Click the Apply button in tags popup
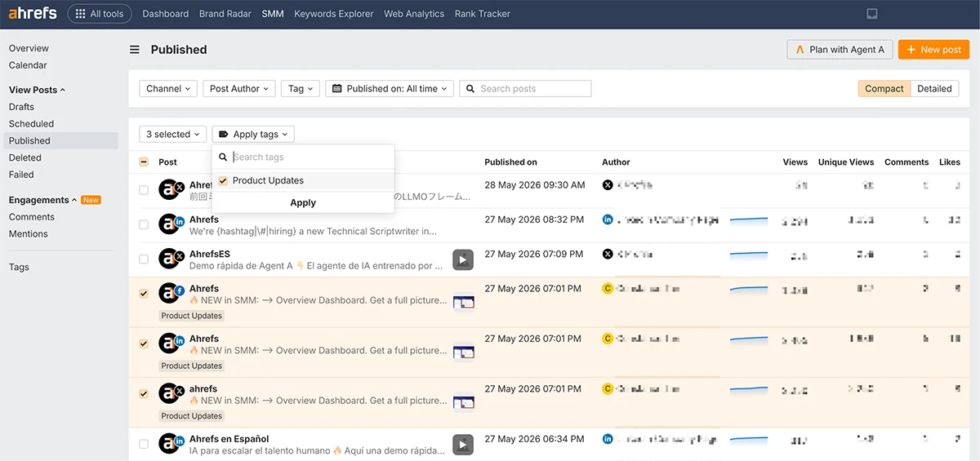This screenshot has height=461, width=980. pos(303,202)
